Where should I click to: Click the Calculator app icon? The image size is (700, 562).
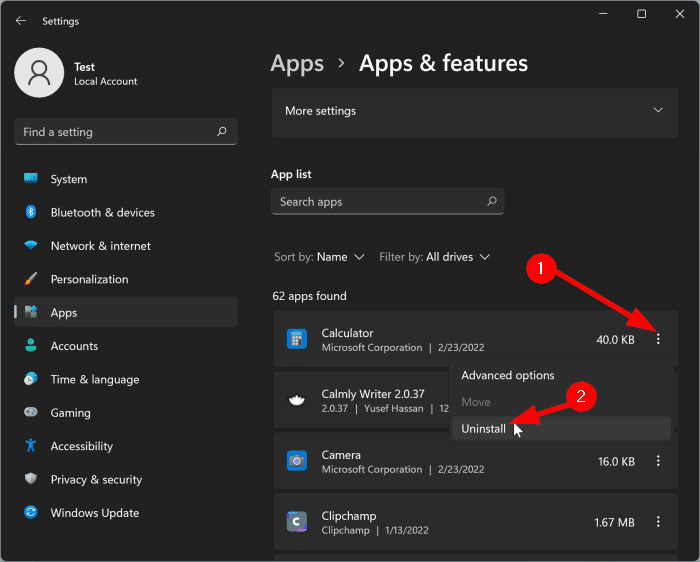click(296, 340)
